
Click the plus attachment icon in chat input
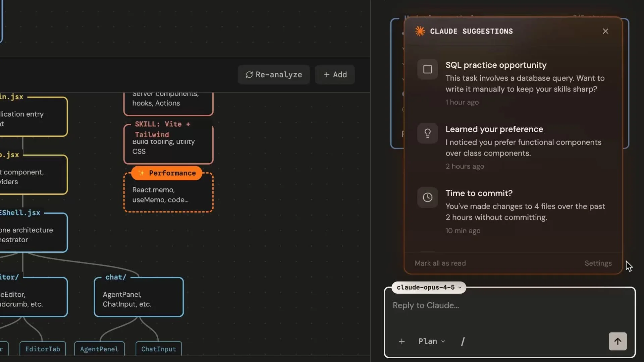click(401, 341)
